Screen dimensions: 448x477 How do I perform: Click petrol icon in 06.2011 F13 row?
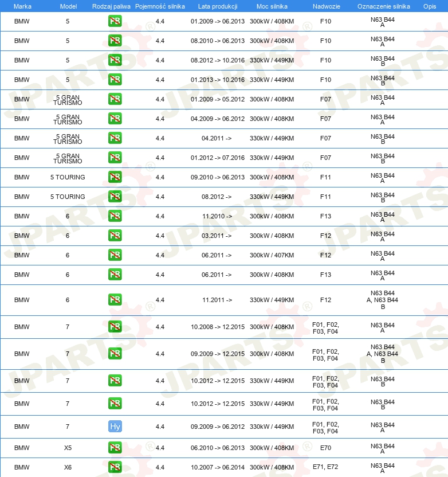click(x=115, y=274)
